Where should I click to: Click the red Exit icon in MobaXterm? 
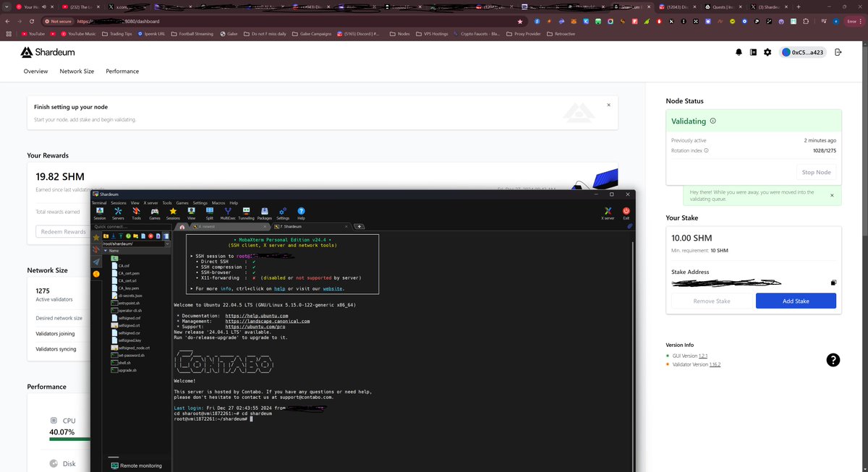point(626,213)
